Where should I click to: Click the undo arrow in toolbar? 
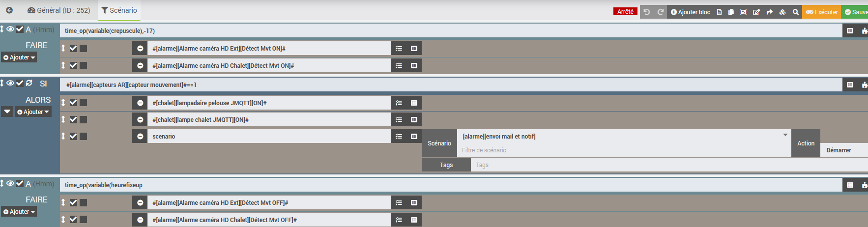click(x=647, y=12)
